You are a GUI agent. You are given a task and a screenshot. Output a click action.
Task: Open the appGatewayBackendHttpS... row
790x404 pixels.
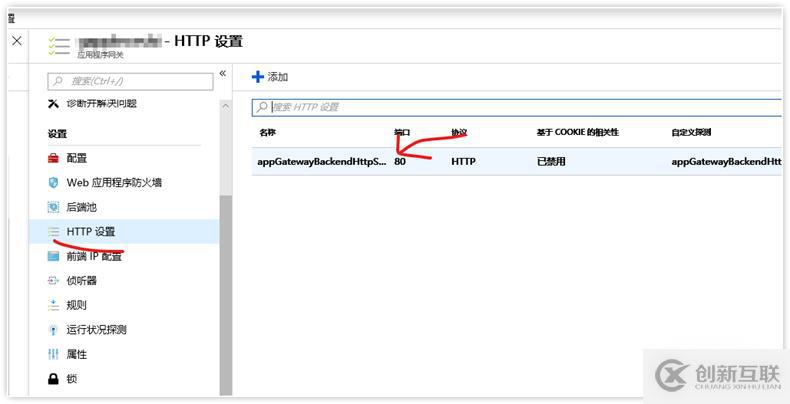(x=517, y=162)
